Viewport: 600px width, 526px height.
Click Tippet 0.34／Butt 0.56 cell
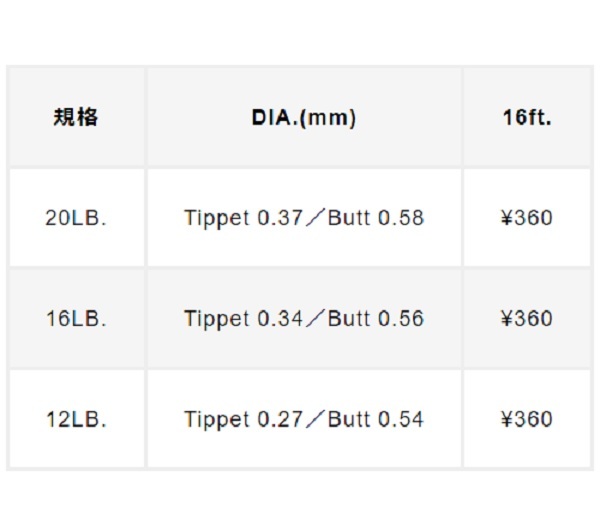(x=304, y=319)
